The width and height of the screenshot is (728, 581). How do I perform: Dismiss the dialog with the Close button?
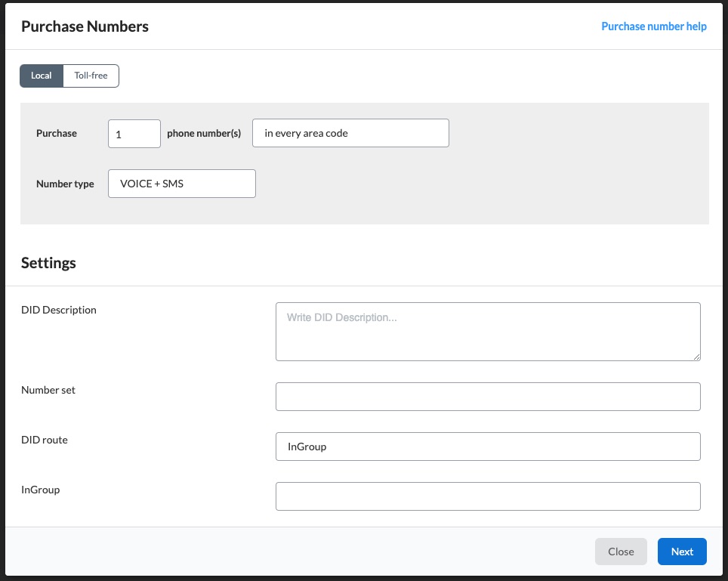621,552
